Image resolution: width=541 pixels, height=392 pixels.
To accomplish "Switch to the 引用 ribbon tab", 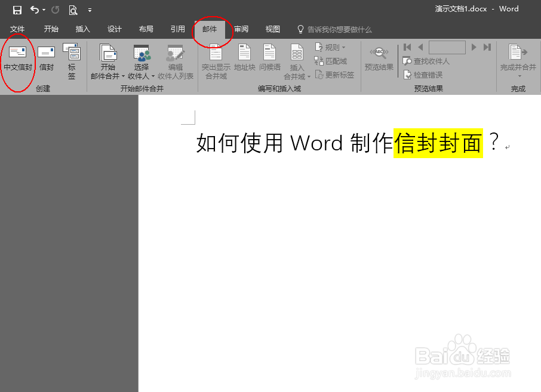I will (178, 29).
